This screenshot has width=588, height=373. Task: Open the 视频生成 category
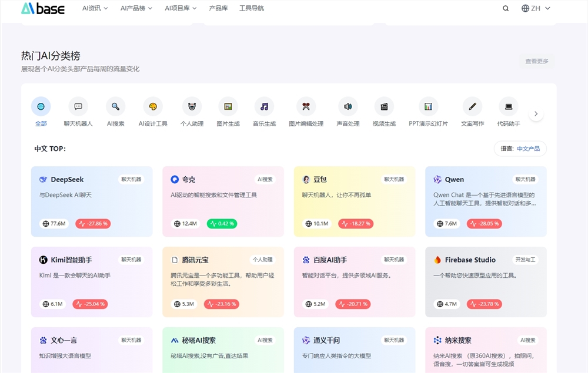point(385,106)
